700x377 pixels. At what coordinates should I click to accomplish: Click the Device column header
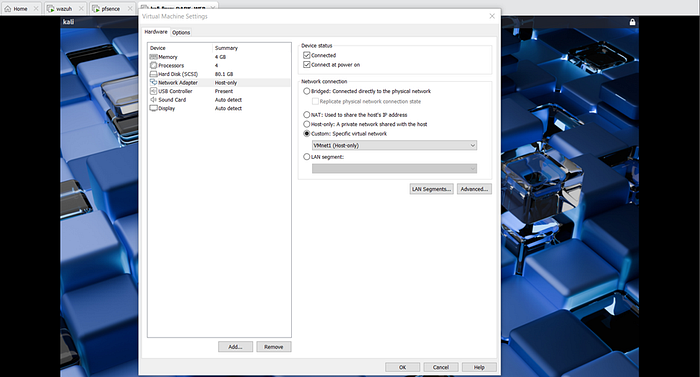(x=180, y=48)
